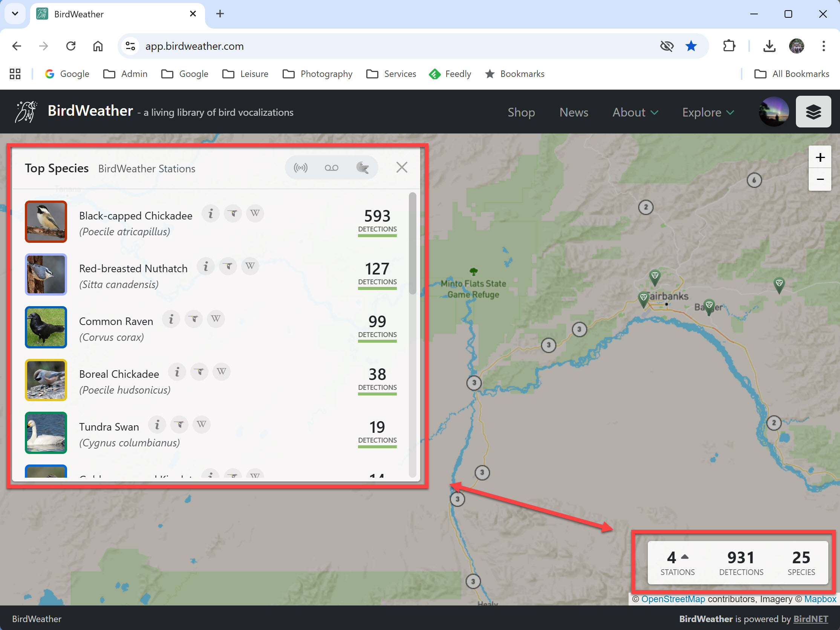
Task: Follow the BirdNET link in footer
Action: 810,619
